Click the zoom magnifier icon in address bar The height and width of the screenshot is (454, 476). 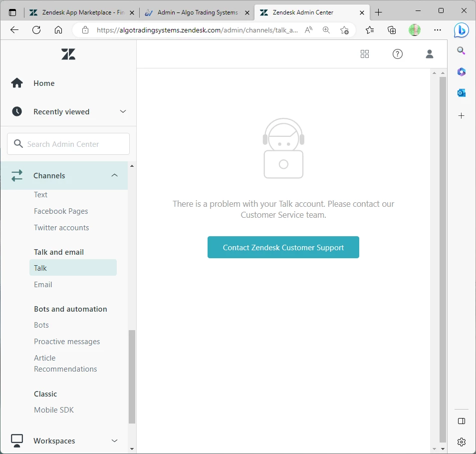pyautogui.click(x=326, y=30)
